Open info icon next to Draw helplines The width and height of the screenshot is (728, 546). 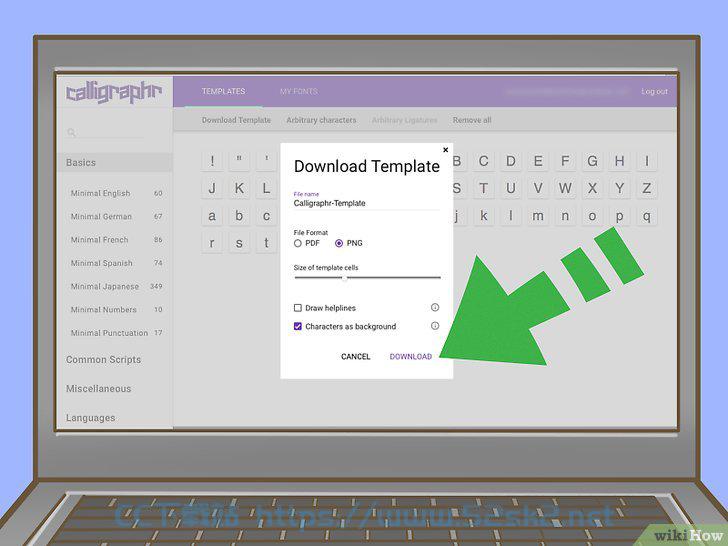(x=435, y=307)
